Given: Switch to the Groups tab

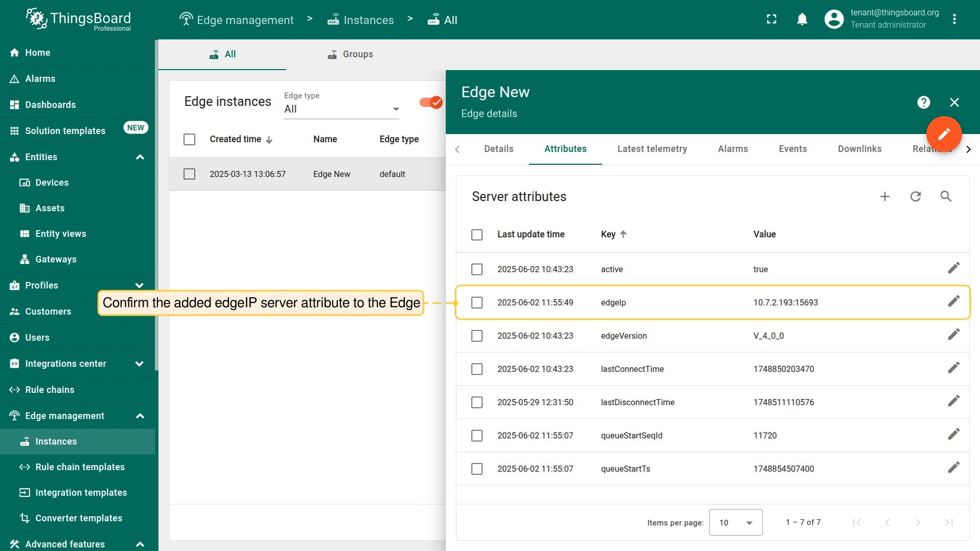Looking at the screenshot, I should (x=350, y=54).
